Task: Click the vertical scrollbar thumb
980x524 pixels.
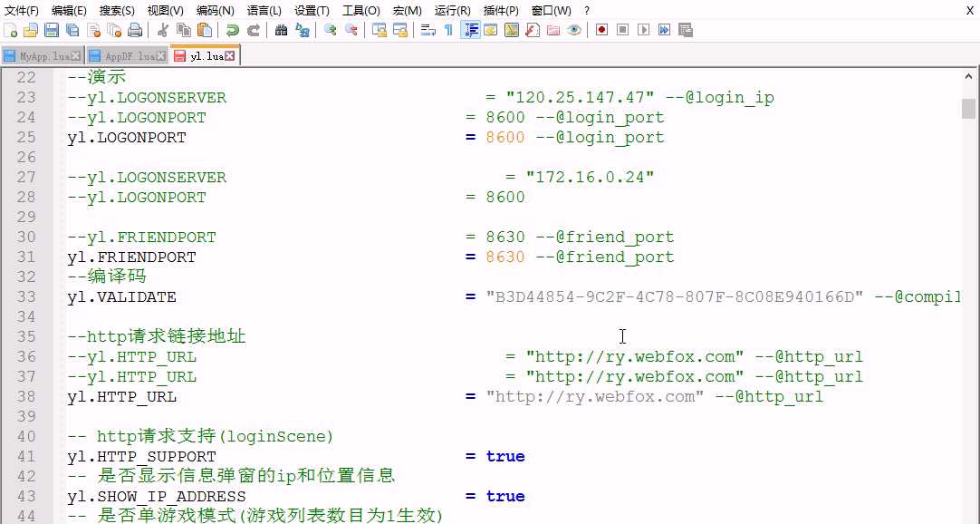Action: [969, 108]
